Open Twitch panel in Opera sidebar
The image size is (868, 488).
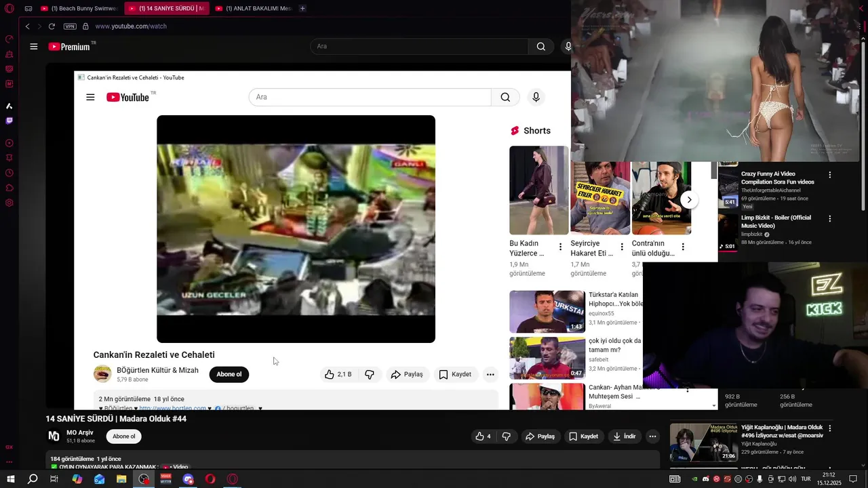tap(9, 121)
